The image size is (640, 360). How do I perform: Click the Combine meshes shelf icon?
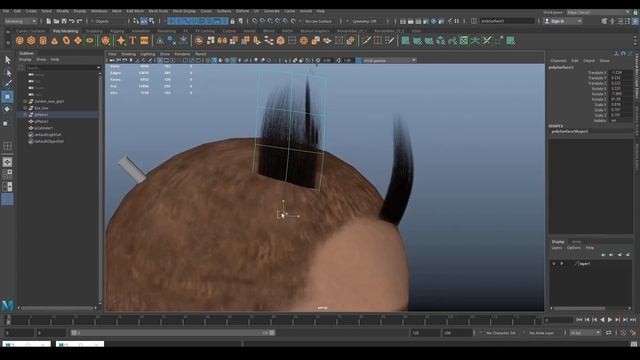point(199,40)
